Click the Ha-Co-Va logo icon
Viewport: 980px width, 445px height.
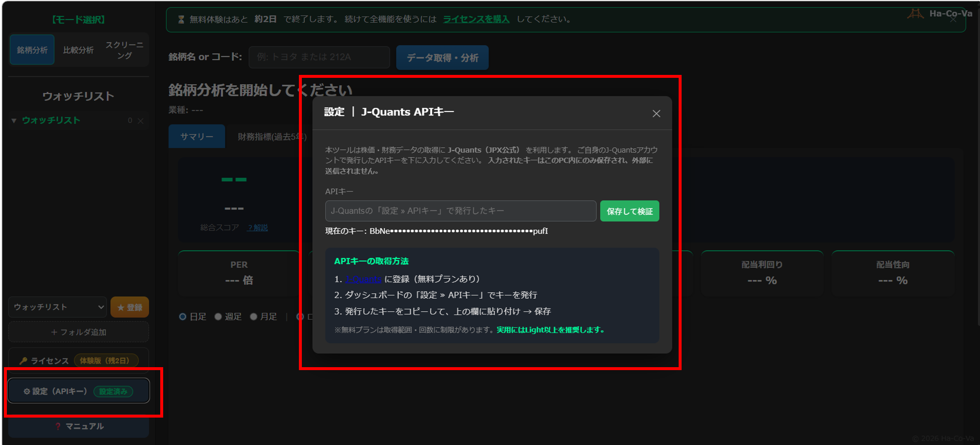tap(915, 13)
